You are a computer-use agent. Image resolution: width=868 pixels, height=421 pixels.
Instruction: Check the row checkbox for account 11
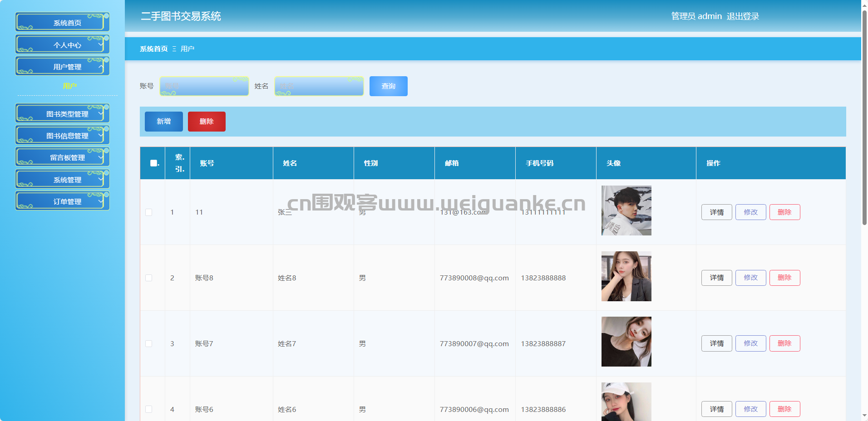148,212
